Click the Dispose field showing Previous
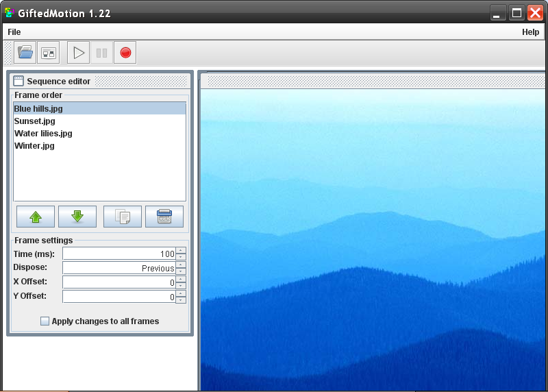 [x=119, y=268]
